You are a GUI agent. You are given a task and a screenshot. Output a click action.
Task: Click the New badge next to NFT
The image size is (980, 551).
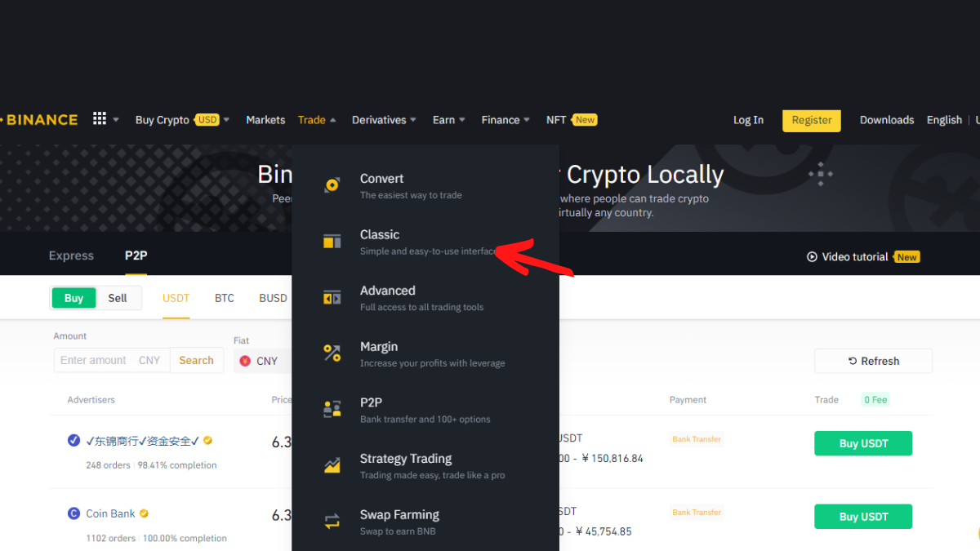point(585,120)
